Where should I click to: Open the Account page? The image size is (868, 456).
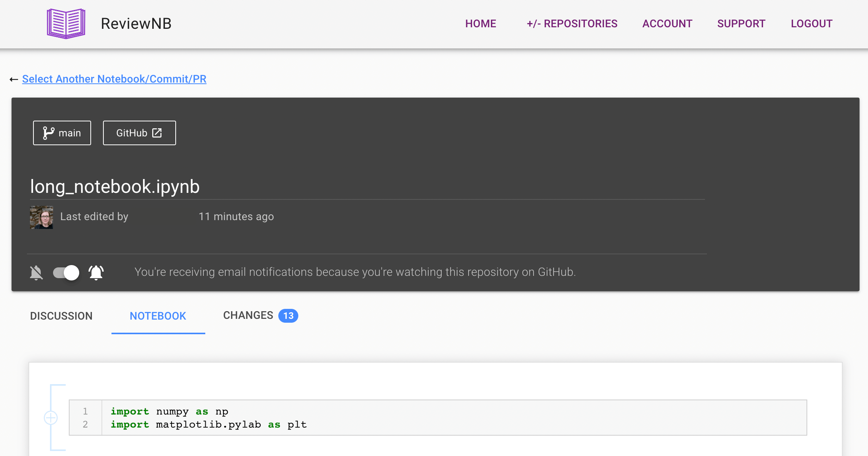[667, 23]
